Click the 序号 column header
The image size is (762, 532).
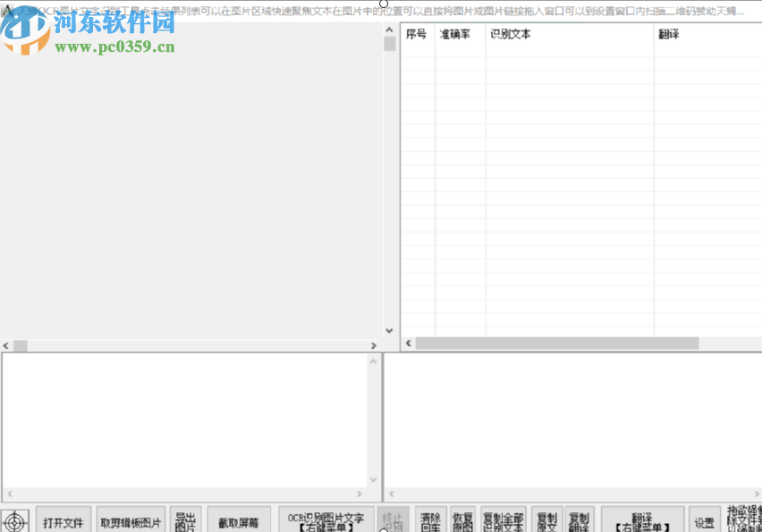(x=415, y=34)
